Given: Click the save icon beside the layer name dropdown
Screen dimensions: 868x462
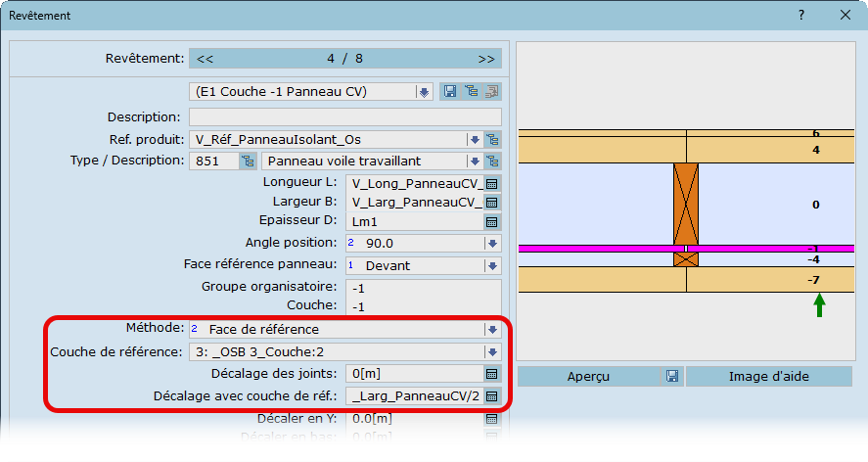Looking at the screenshot, I should (x=450, y=91).
